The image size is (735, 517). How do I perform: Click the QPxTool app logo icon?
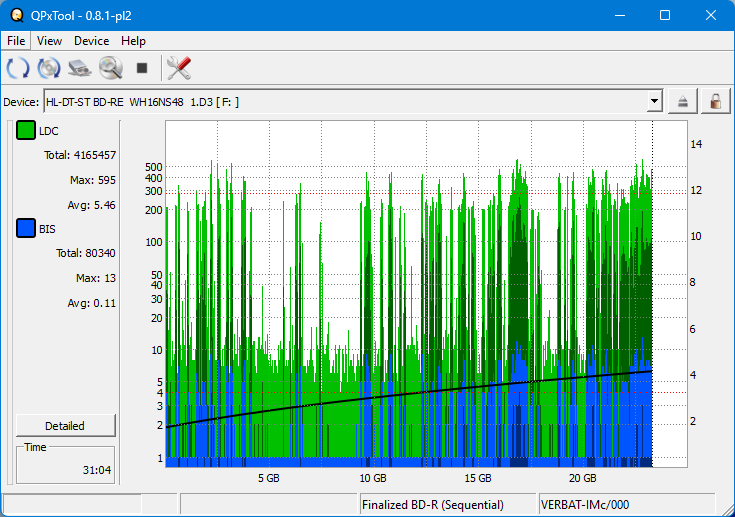pyautogui.click(x=17, y=15)
